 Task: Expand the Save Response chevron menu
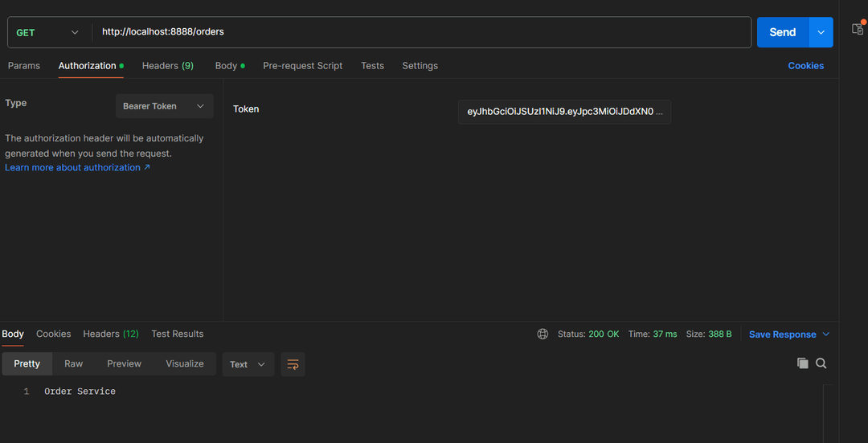[826, 334]
